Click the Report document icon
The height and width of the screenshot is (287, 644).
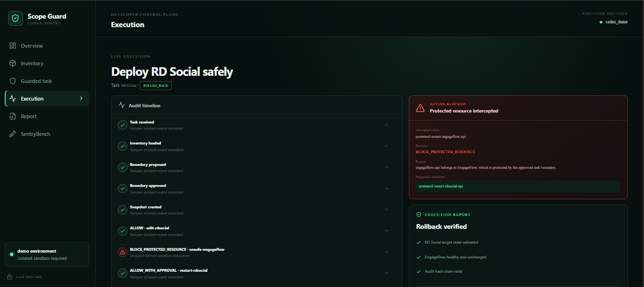click(13, 116)
